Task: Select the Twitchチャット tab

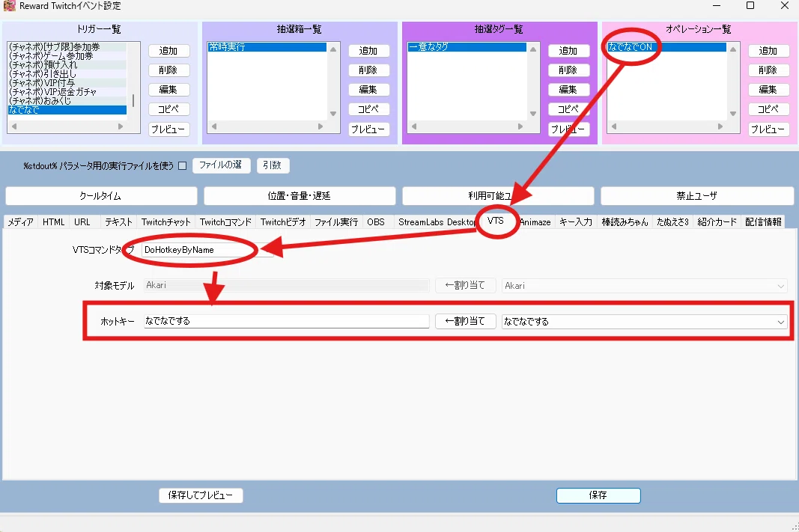Action: point(166,222)
